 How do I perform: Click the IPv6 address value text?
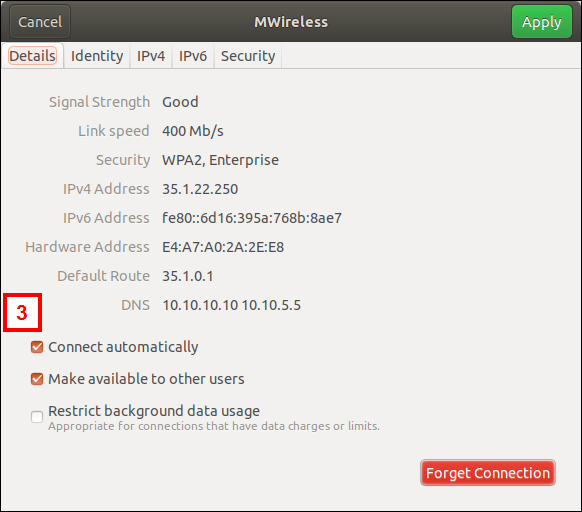pos(252,218)
